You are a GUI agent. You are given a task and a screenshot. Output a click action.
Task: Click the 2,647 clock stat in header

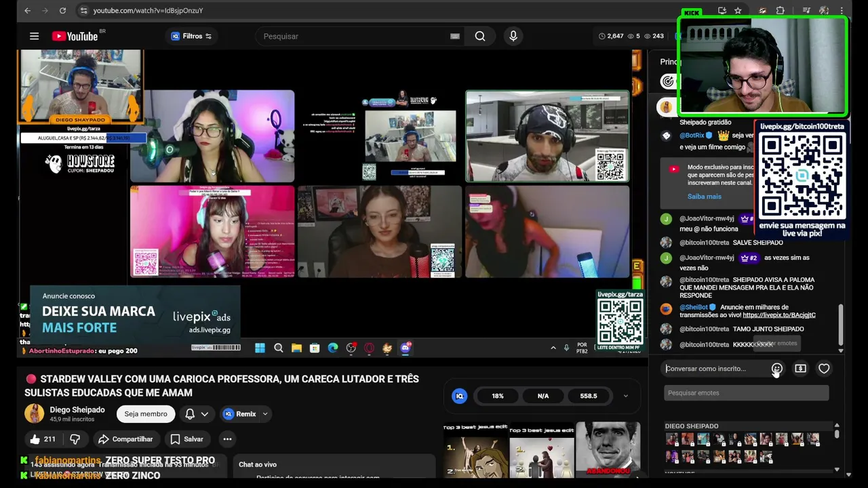click(611, 36)
